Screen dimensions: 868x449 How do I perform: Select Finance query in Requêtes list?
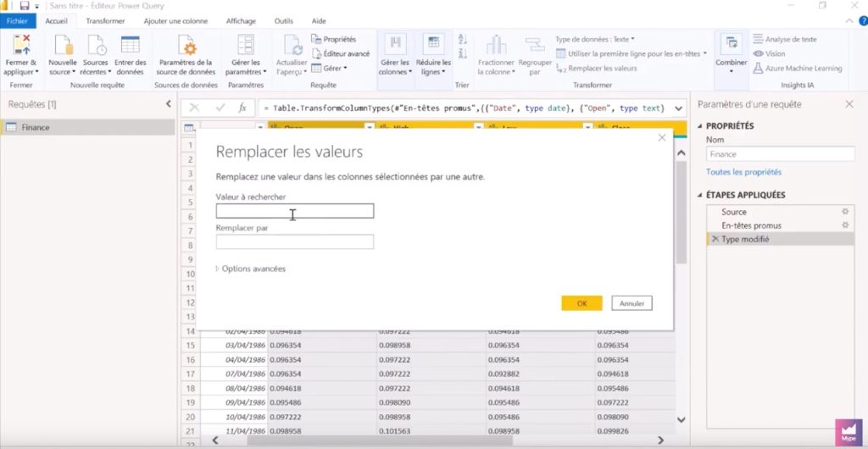pos(87,127)
